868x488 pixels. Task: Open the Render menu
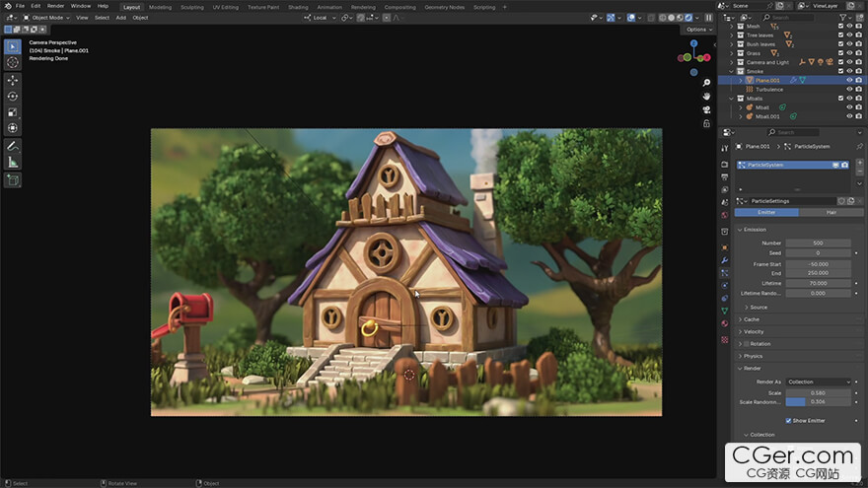point(55,6)
